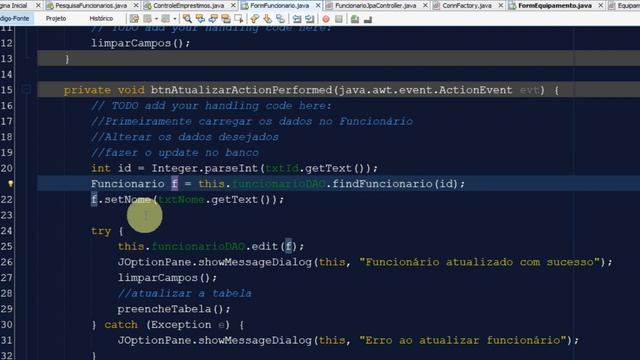Click findFuncionario(id) on line 21
Screen dimensions: 640x360
[394, 184]
